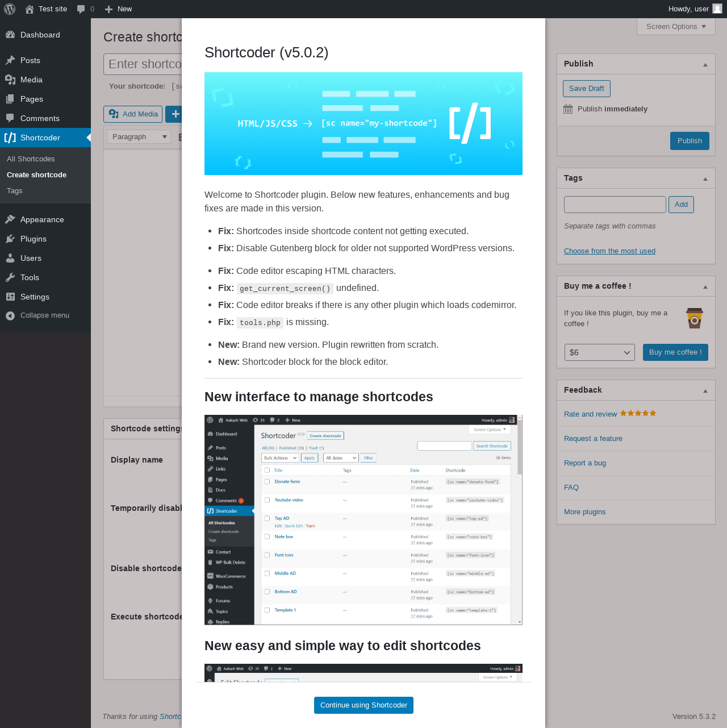Select Create shortcode submenu item
727x728 pixels.
point(36,175)
